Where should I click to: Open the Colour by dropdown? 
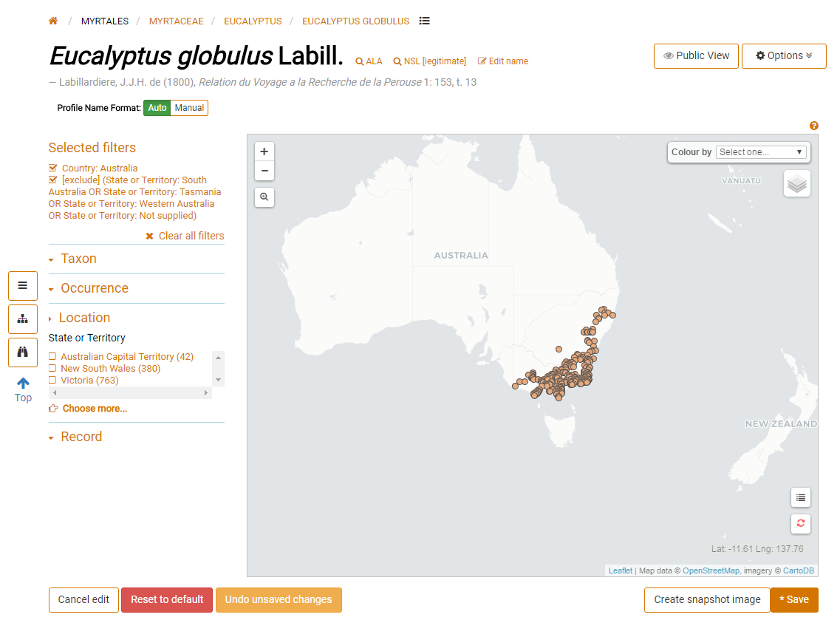[x=761, y=151]
